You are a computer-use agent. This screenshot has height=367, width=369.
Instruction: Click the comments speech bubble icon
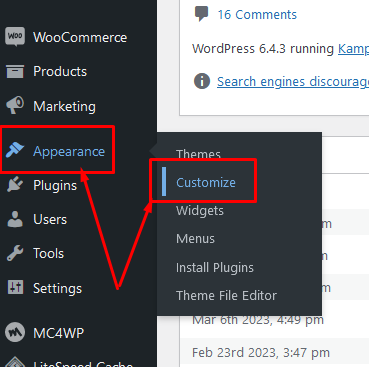(201, 14)
